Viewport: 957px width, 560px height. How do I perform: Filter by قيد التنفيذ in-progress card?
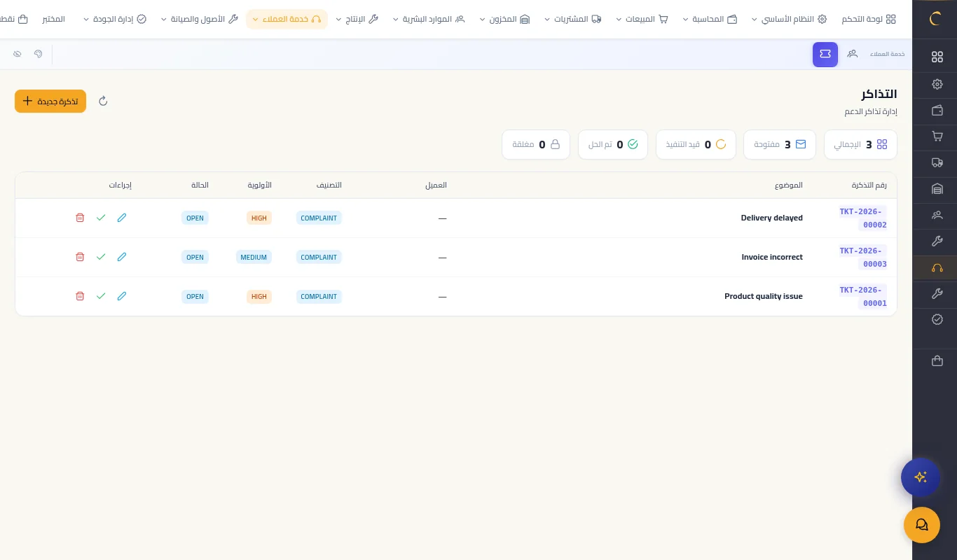[x=696, y=144]
